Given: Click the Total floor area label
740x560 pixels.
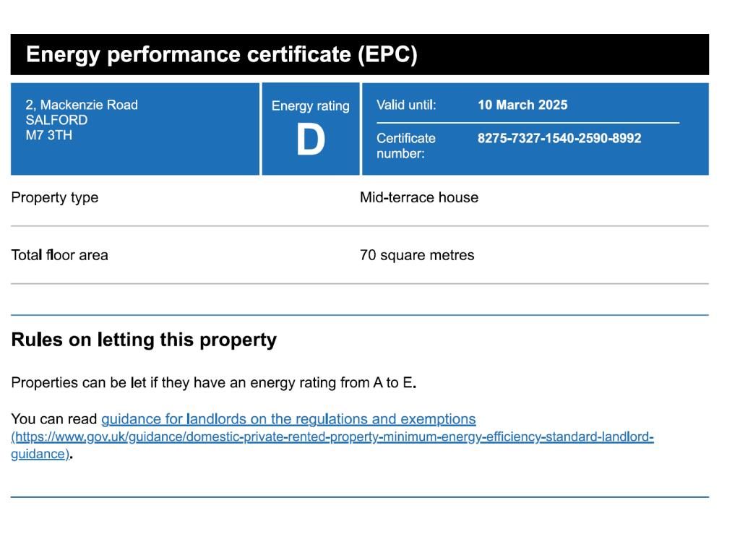Looking at the screenshot, I should [x=59, y=255].
